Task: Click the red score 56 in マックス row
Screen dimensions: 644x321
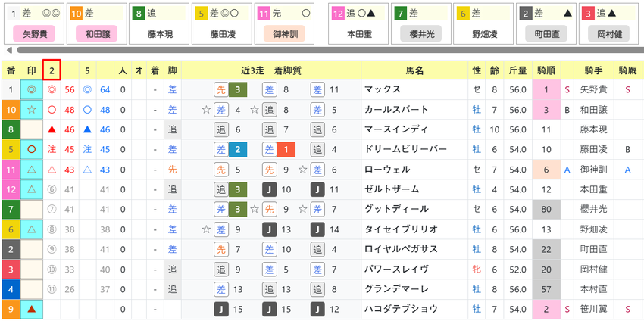Action: click(70, 89)
